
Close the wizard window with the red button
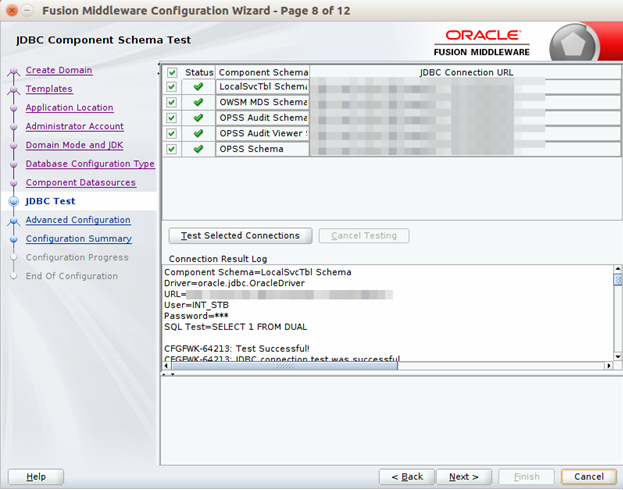tap(12, 10)
